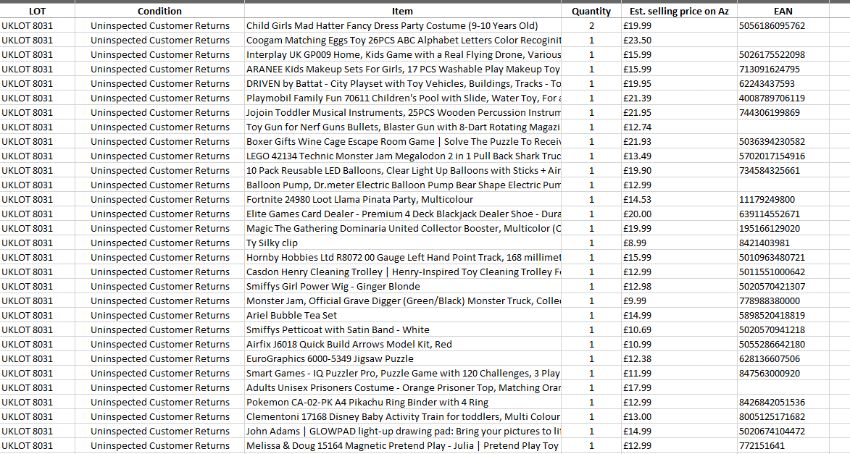The height and width of the screenshot is (454, 850).
Task: Click the Elite Games Card Dealer cell
Action: (403, 214)
